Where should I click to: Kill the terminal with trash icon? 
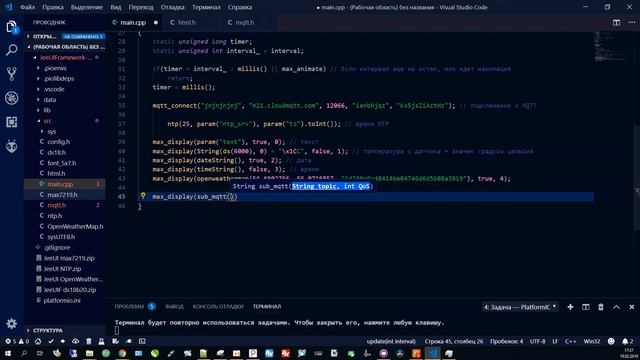pyautogui.click(x=601, y=307)
